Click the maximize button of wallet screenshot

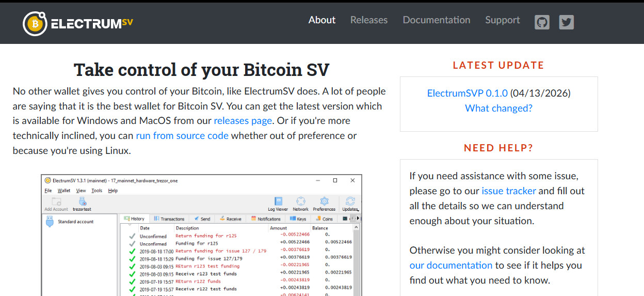click(x=335, y=180)
